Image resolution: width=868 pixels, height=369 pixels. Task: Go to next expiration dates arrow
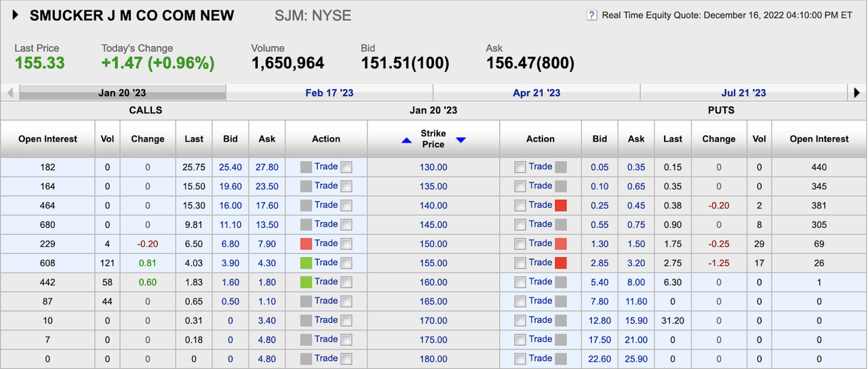856,93
